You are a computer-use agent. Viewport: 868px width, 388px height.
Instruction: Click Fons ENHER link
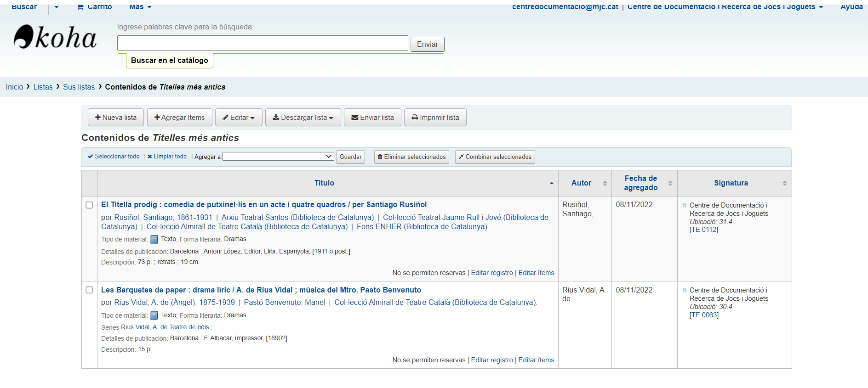422,226
